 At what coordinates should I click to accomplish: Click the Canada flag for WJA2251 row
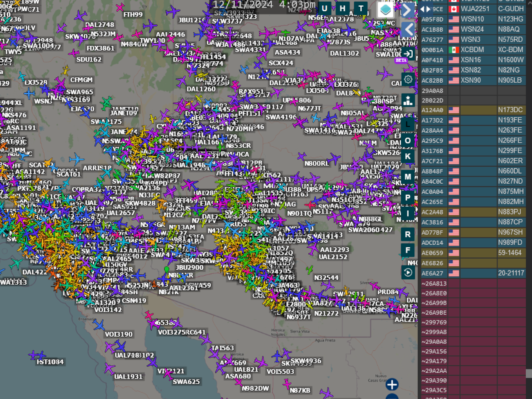[x=454, y=9]
